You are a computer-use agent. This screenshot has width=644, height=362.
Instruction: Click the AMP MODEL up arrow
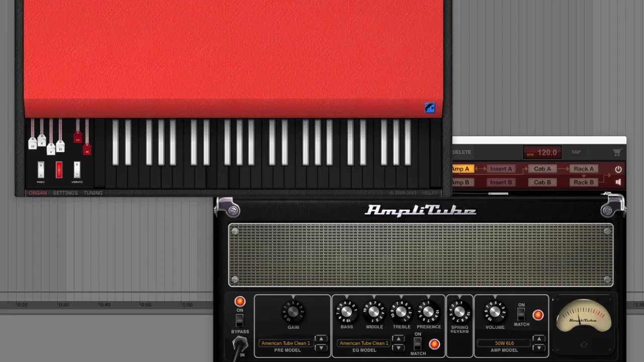click(539, 339)
